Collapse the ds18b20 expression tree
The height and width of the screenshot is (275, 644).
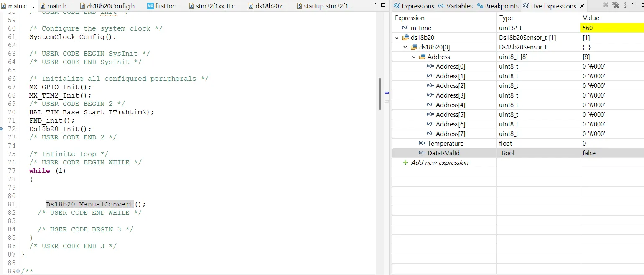pyautogui.click(x=397, y=38)
